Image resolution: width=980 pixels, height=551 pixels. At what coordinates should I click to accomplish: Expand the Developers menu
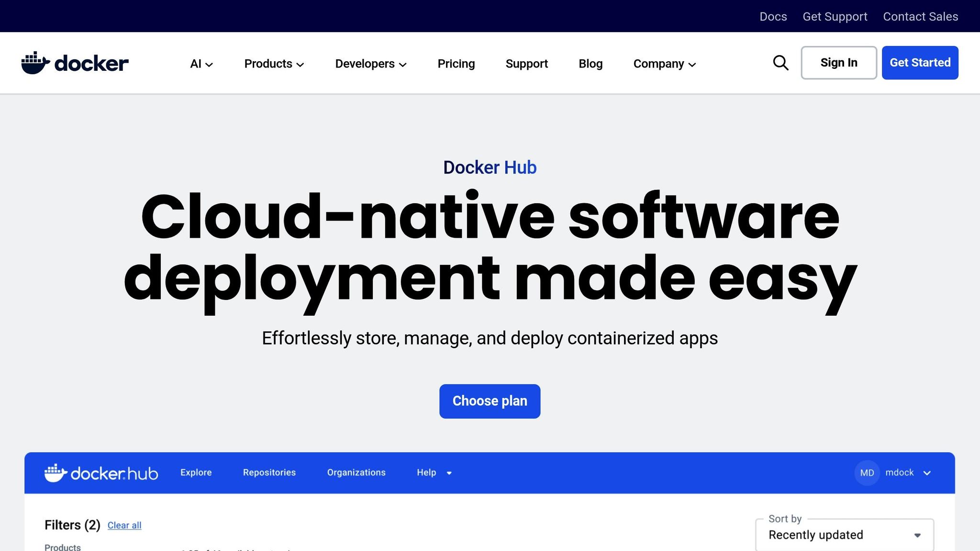pyautogui.click(x=371, y=64)
